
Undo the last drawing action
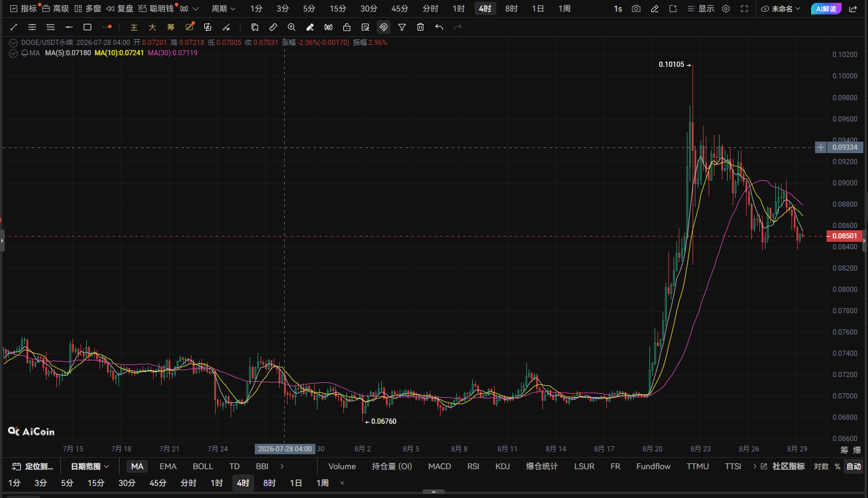coord(439,27)
